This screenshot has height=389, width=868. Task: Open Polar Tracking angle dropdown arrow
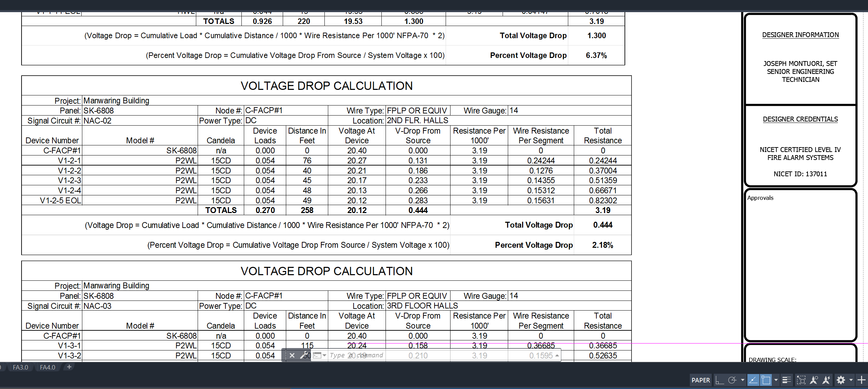[742, 380]
